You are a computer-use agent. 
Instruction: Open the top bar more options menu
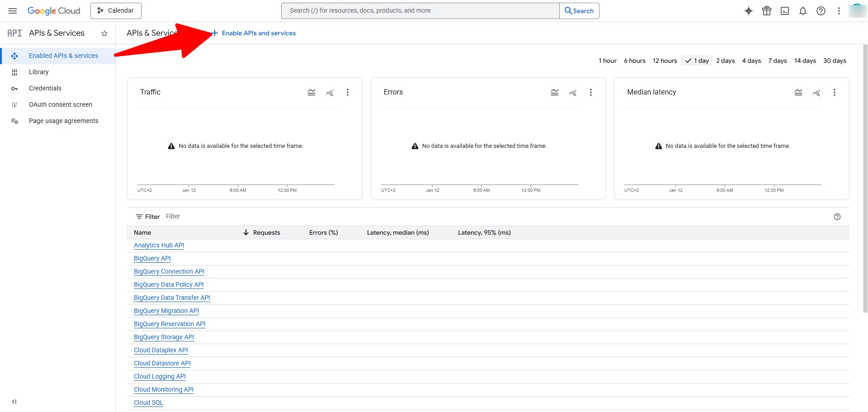pos(839,11)
